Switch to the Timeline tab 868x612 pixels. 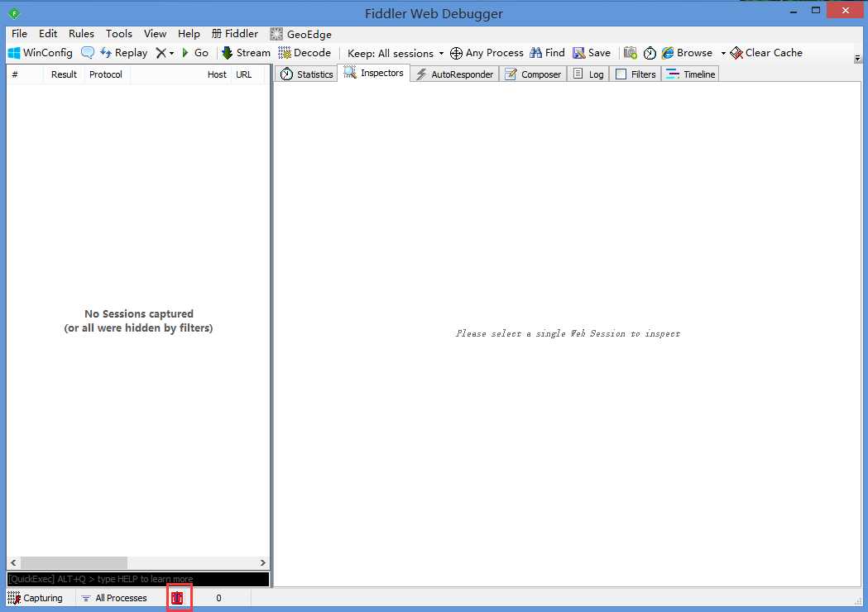click(690, 74)
